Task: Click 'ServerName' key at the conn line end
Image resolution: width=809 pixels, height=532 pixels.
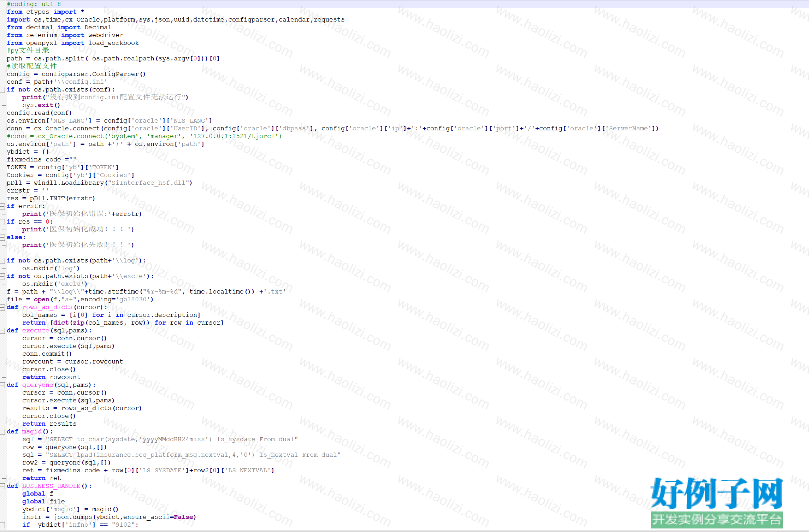Action: [x=629, y=129]
